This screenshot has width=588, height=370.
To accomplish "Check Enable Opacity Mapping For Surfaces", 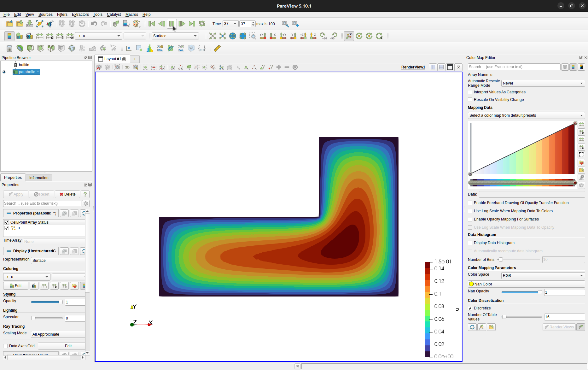I will [470, 219].
